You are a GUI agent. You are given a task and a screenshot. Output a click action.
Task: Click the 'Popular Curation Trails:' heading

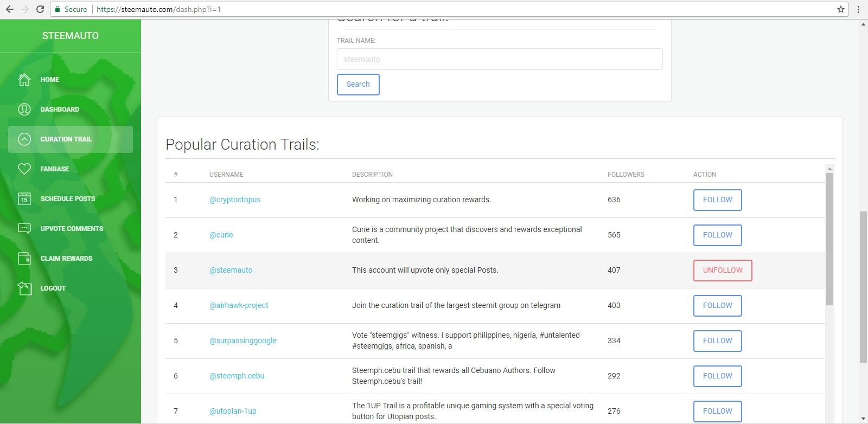[x=242, y=145]
